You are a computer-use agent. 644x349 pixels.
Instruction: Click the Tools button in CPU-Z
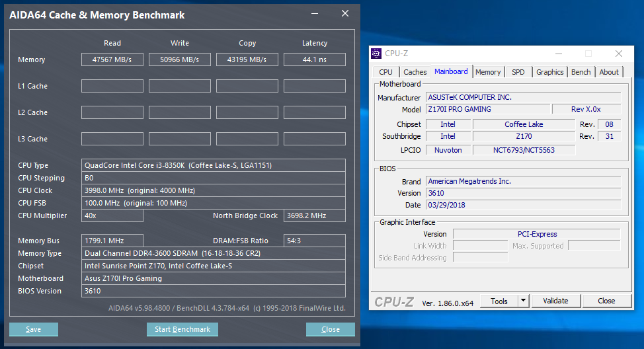(499, 301)
